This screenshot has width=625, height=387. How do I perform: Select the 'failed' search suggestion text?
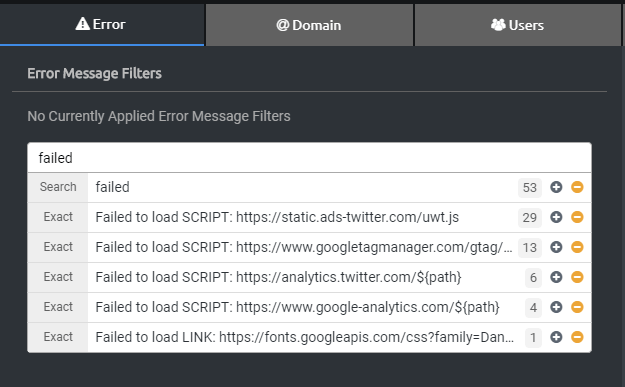[x=112, y=187]
